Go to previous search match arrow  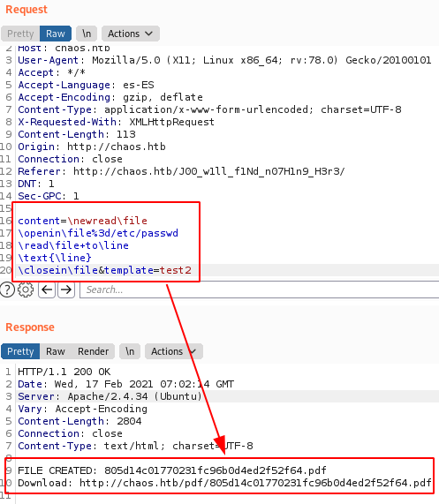[47, 290]
